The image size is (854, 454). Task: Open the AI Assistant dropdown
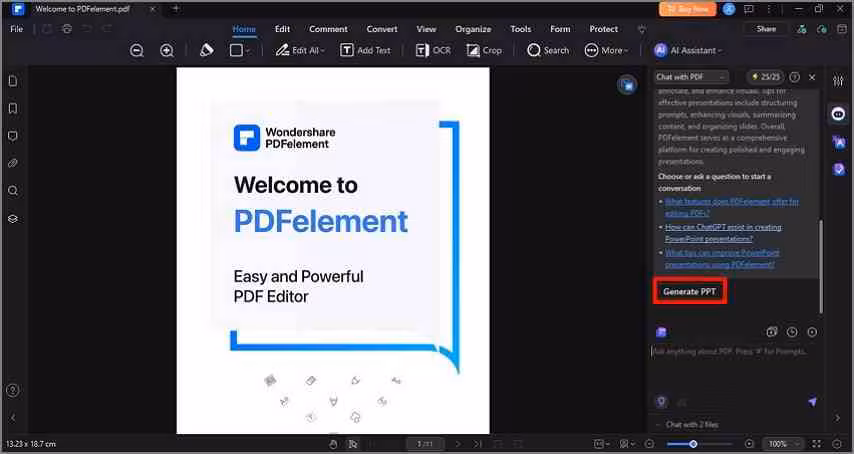pos(688,50)
